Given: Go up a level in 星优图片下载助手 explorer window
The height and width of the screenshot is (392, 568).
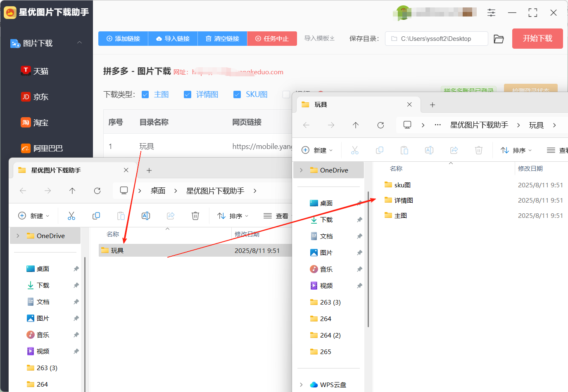Looking at the screenshot, I should [72, 191].
